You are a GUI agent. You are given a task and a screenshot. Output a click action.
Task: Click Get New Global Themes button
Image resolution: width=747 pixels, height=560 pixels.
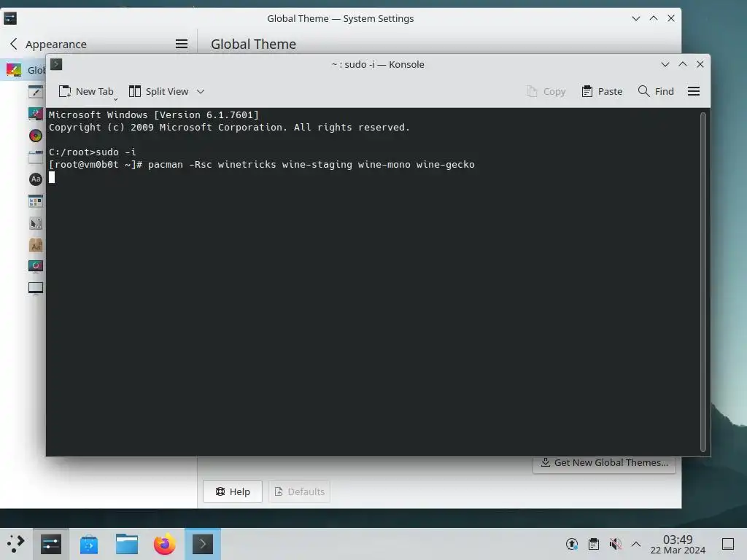[x=604, y=463]
